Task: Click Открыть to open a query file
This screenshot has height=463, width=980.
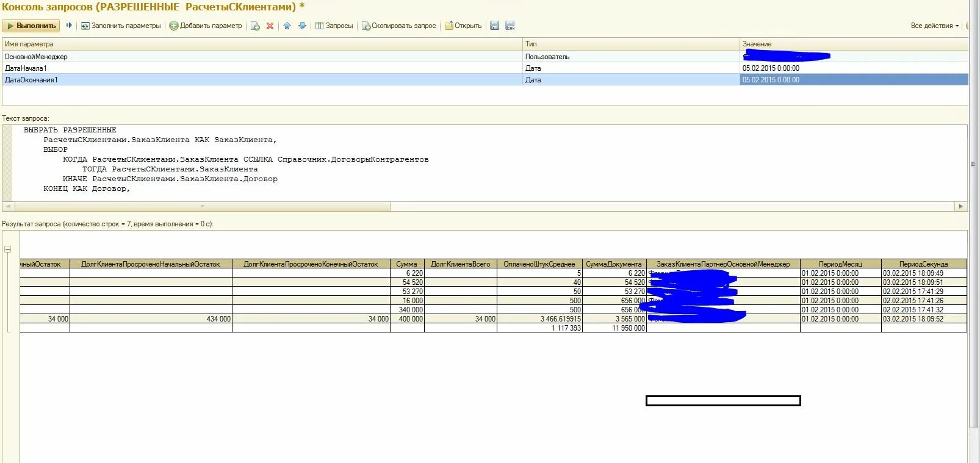Action: [x=463, y=26]
